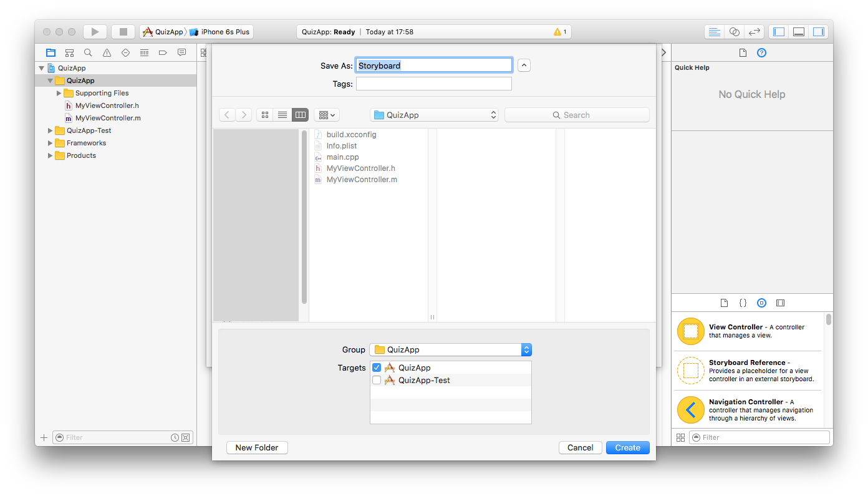Screen dimensions: 868x496
Task: Choose the iPhone 6s Plus destination
Action: (x=219, y=32)
